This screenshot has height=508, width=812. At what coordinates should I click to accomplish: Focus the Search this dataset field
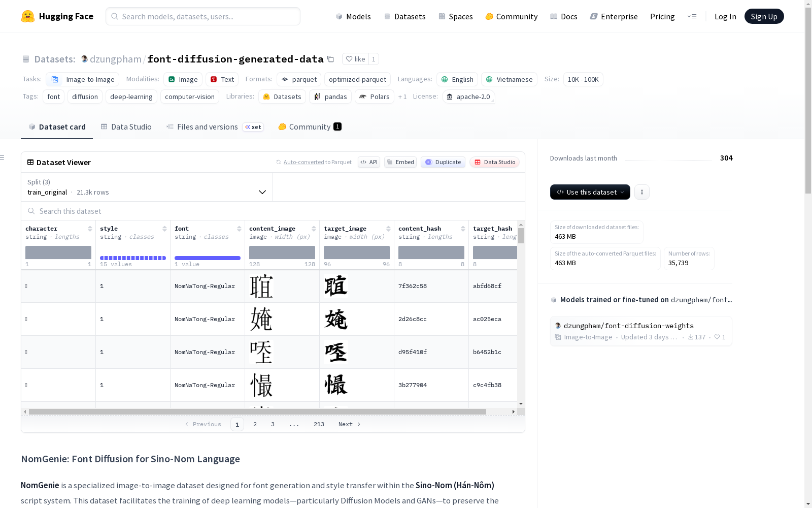[273, 211]
